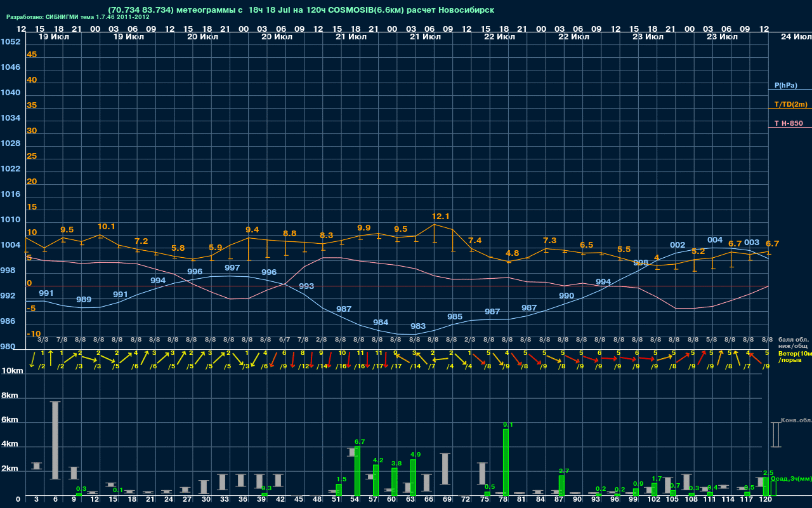The image size is (812, 508).
Task: Click the pressure curve label 990
Action: point(566,296)
